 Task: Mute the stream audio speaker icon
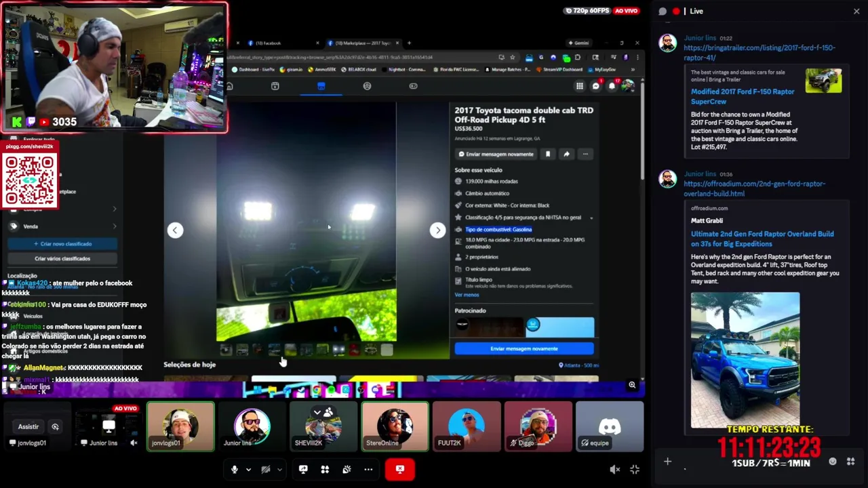[614, 469]
